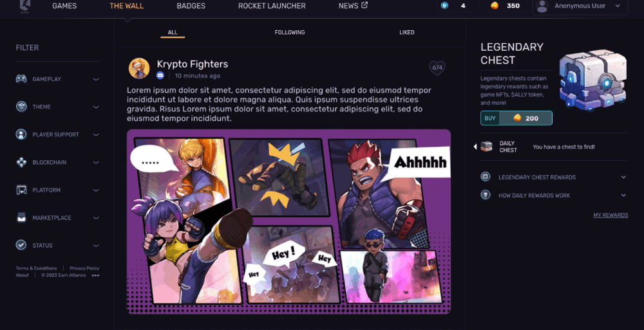
Task: Click the Gameplay controller filter icon
Action: (21, 79)
